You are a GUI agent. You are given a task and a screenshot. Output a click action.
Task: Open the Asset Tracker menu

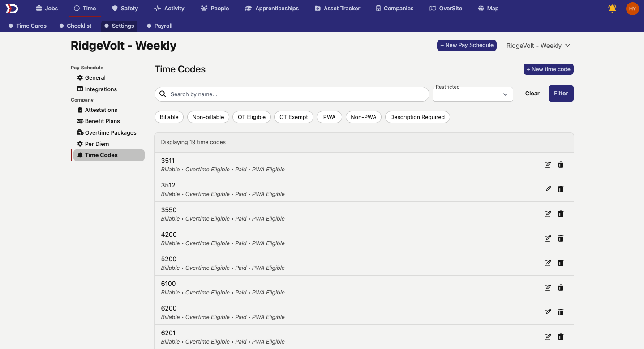(337, 8)
